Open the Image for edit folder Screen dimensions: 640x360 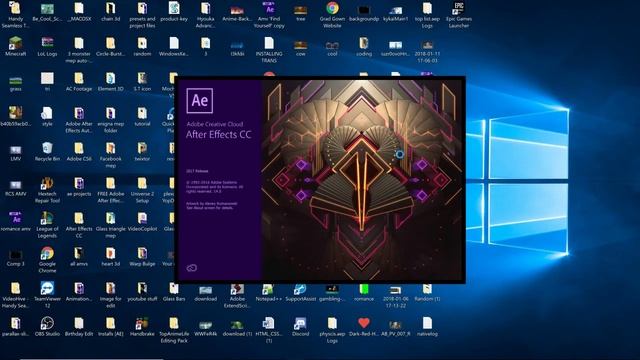tap(110, 295)
